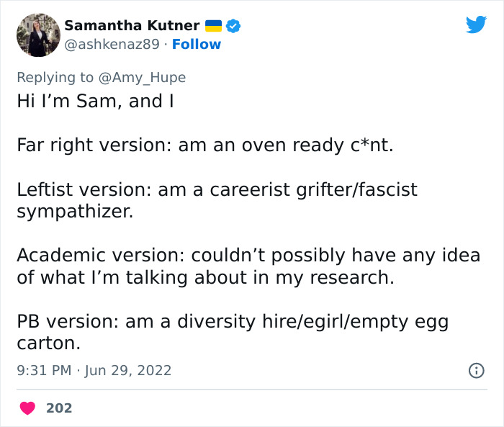Like the tweet with the pink heart
This screenshot has height=427, width=504.
pyautogui.click(x=27, y=408)
